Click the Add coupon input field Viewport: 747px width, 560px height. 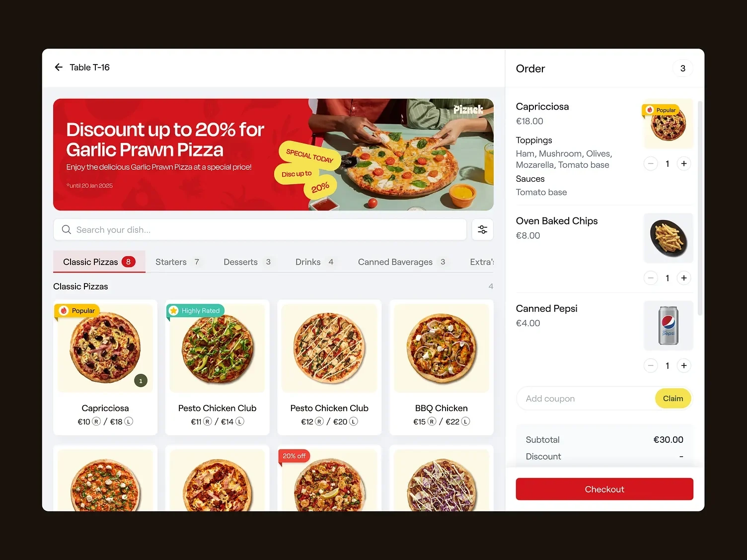coord(586,398)
